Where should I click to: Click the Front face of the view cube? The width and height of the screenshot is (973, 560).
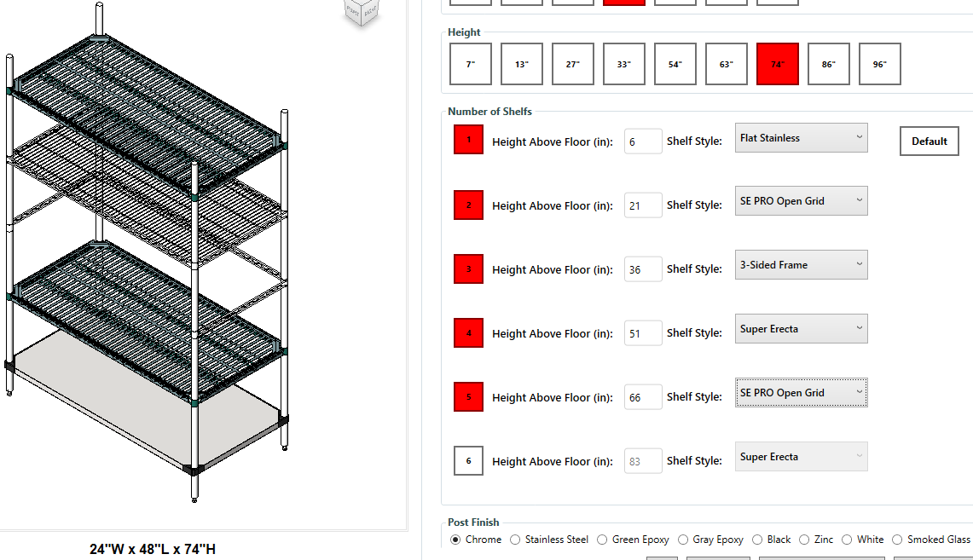[352, 11]
